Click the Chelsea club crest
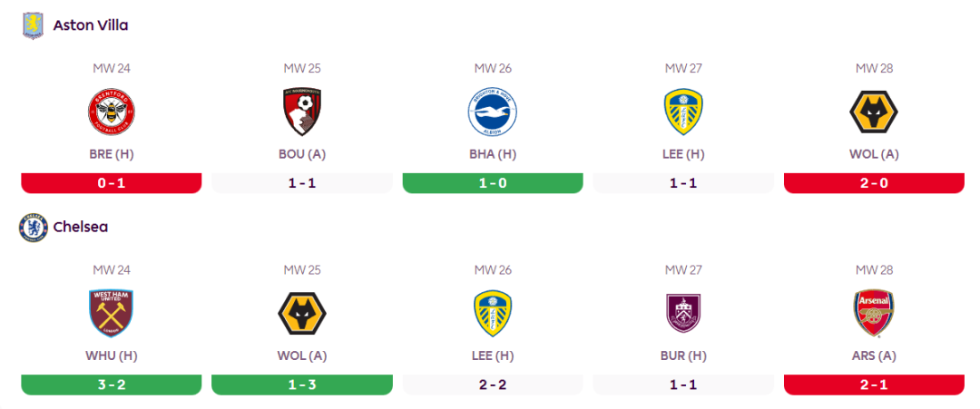 34,227
